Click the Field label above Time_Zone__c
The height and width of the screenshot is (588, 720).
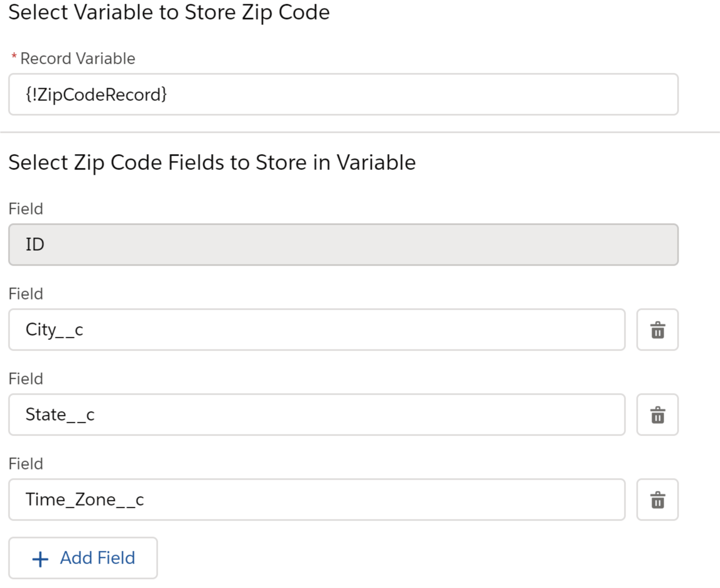pyautogui.click(x=25, y=464)
